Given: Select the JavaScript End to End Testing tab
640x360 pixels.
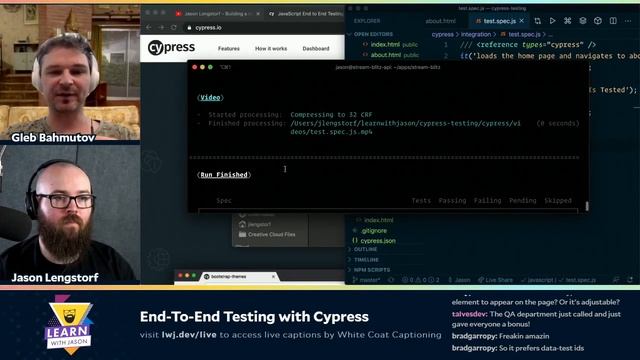Looking at the screenshot, I should pos(306,13).
